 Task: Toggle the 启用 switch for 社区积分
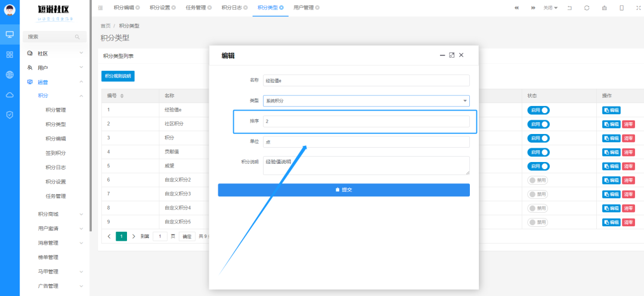tap(538, 124)
